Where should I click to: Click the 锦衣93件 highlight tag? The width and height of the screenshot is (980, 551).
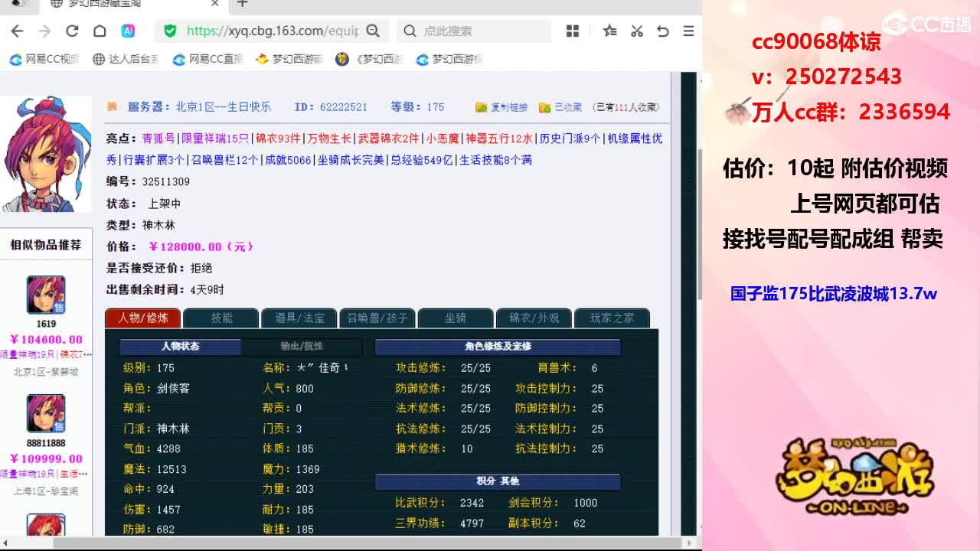click(x=278, y=139)
